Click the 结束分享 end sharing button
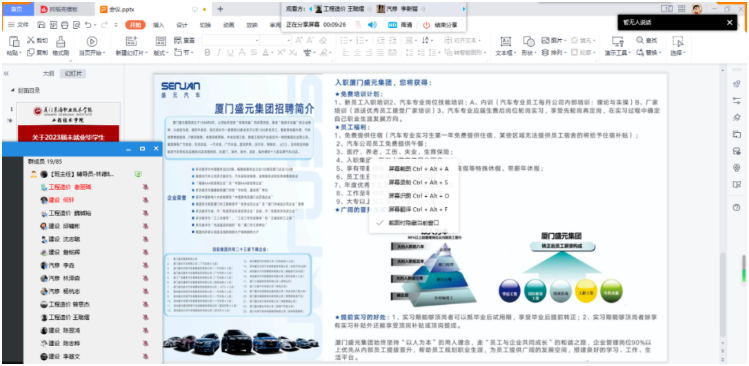This screenshot has height=366, width=749. point(440,25)
